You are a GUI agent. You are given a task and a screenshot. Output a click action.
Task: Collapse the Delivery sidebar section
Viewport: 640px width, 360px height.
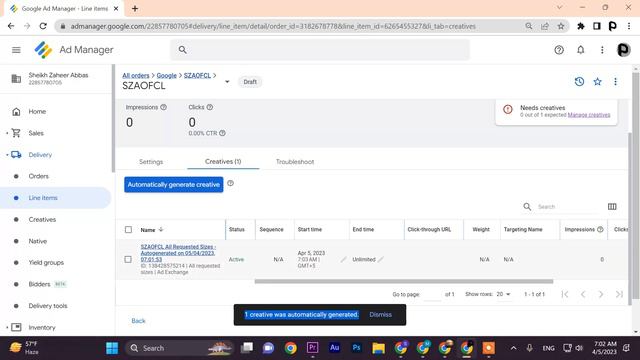(7, 155)
